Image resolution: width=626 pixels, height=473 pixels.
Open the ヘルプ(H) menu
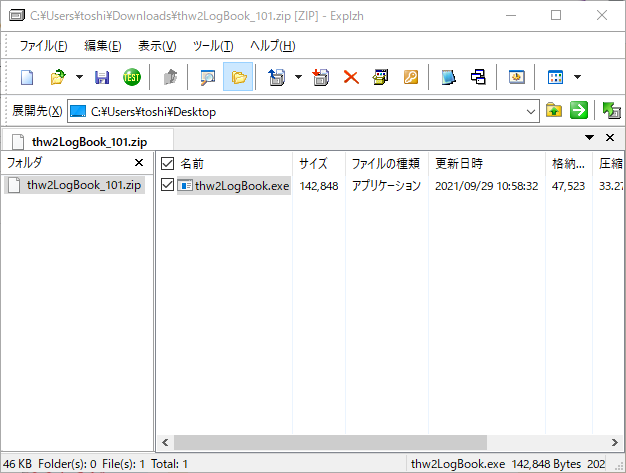[273, 46]
